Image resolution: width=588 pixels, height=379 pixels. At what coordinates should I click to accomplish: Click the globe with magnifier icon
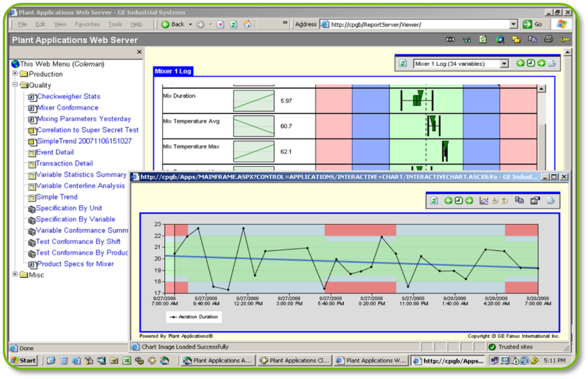(x=500, y=40)
